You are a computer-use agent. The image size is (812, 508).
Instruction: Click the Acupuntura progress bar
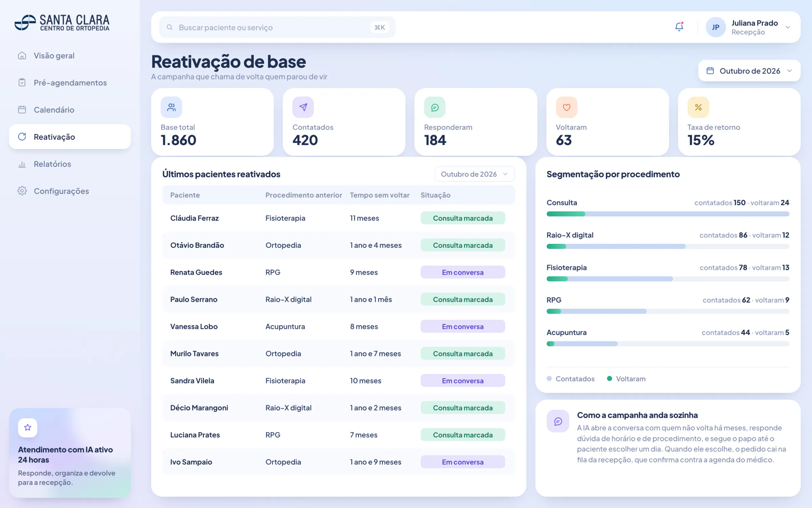pyautogui.click(x=668, y=344)
